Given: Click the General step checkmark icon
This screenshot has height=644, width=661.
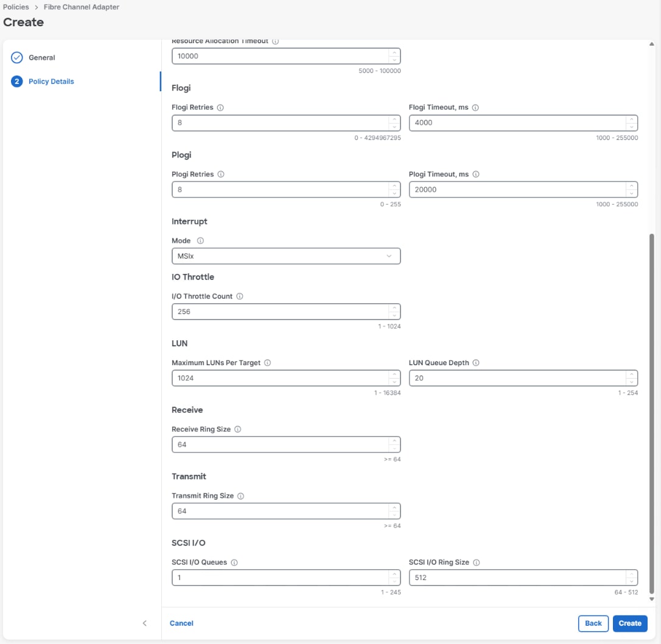Looking at the screenshot, I should 17,57.
